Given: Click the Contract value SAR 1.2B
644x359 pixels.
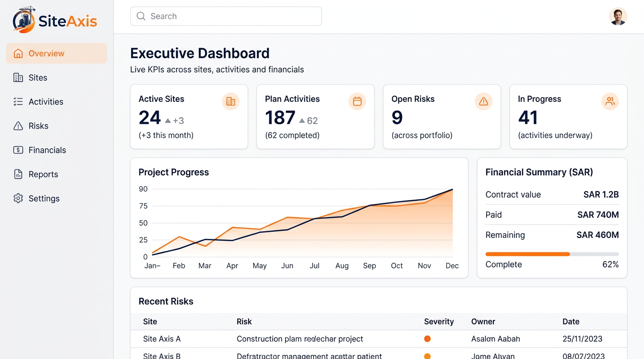Looking at the screenshot, I should (x=601, y=194).
